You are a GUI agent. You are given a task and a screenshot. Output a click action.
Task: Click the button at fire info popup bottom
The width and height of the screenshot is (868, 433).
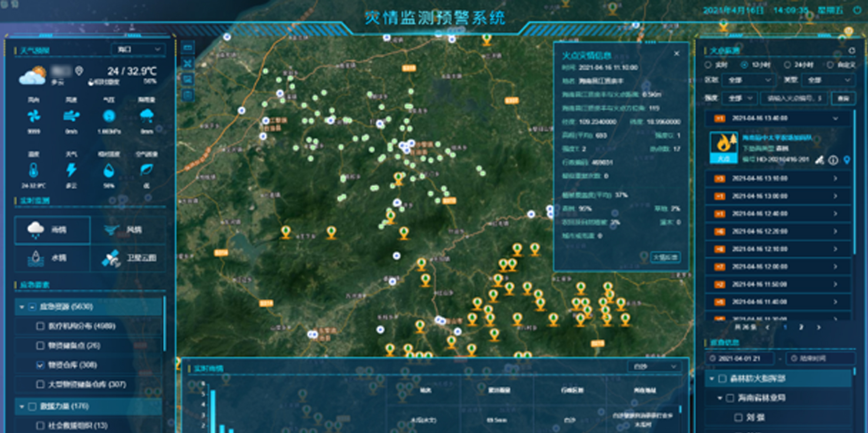coord(665,258)
